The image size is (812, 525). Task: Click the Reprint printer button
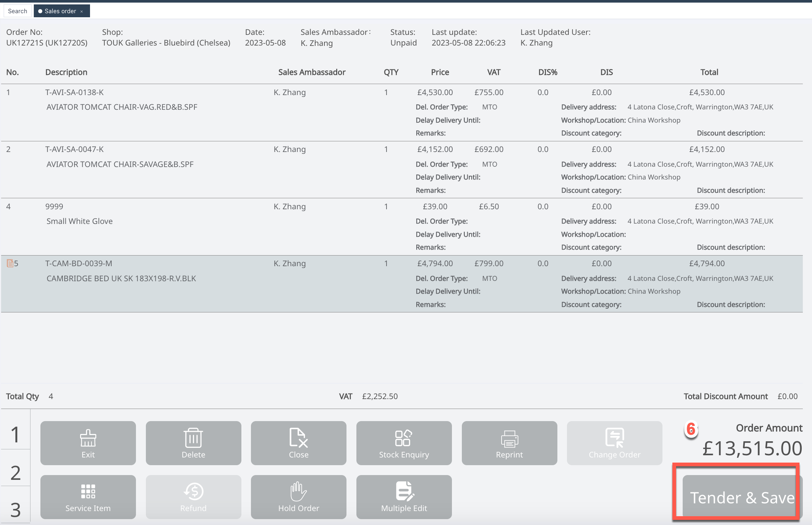coord(509,443)
